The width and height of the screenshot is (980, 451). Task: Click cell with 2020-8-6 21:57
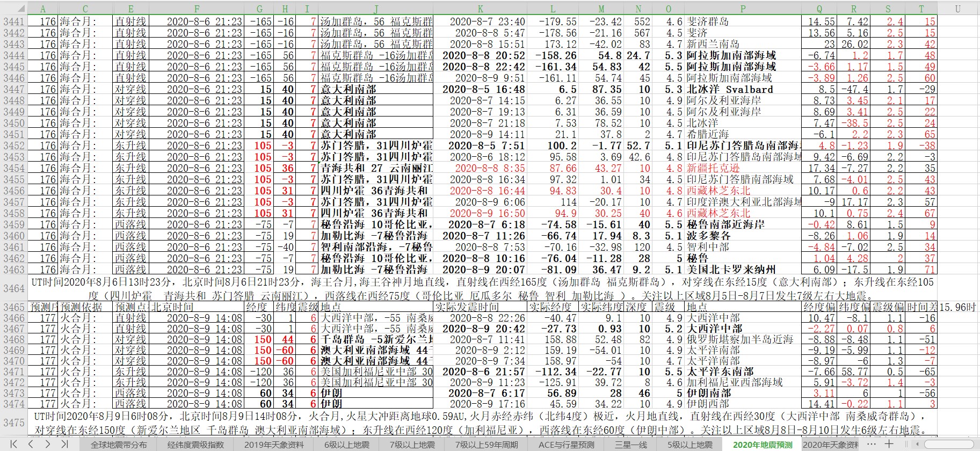click(x=480, y=372)
